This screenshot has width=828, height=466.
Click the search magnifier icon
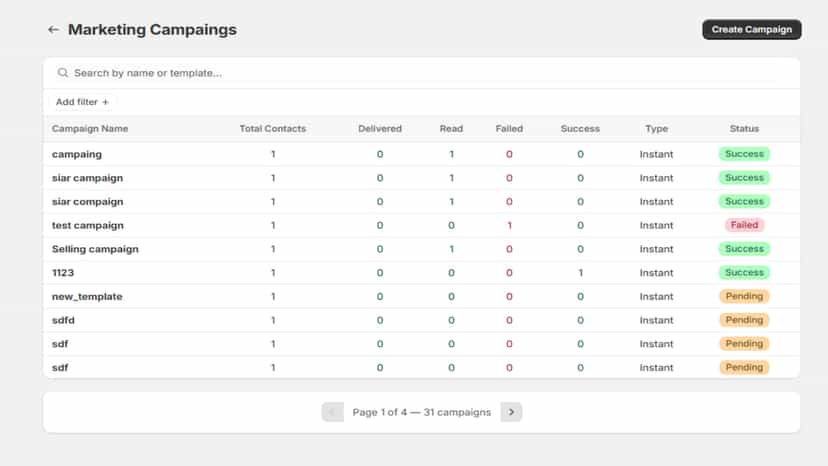coord(63,73)
